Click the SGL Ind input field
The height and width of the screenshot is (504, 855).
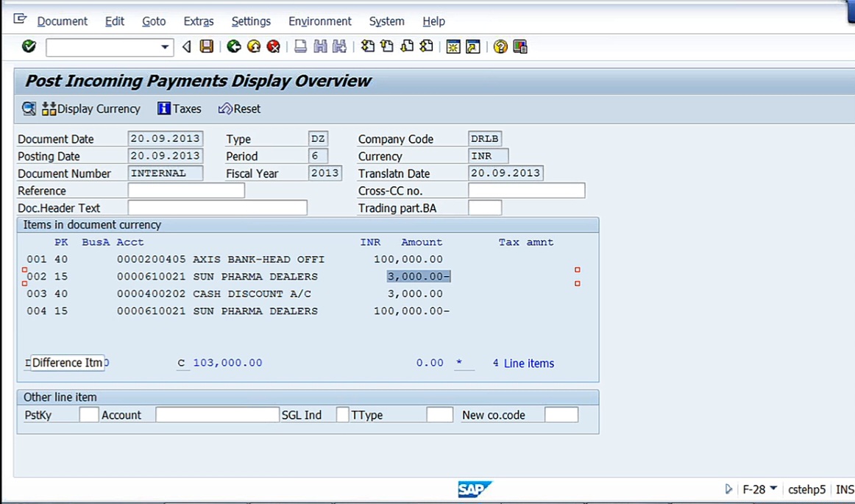(342, 414)
